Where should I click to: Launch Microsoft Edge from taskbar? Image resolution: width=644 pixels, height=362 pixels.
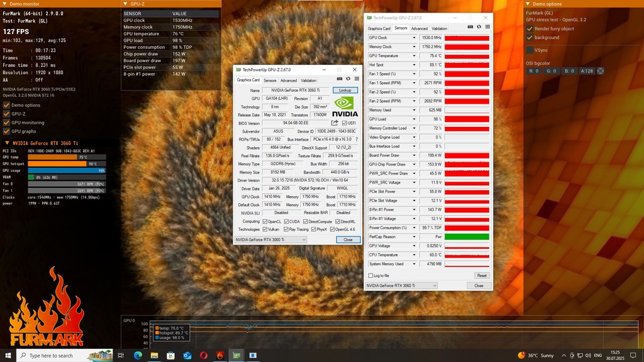[x=138, y=356]
